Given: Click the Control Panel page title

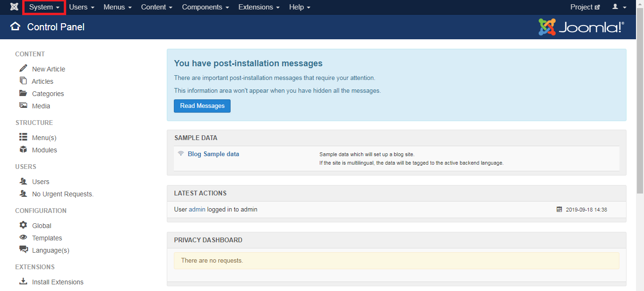Looking at the screenshot, I should [x=56, y=27].
